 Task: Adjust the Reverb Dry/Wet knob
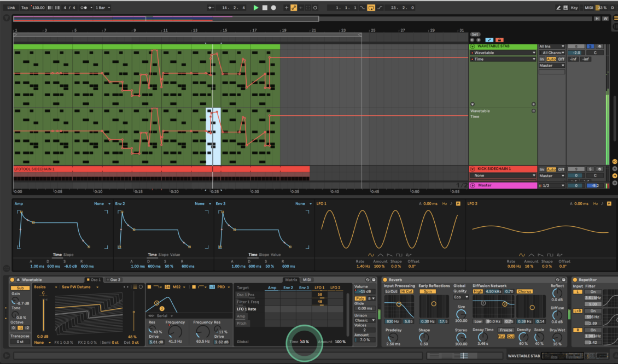(557, 337)
